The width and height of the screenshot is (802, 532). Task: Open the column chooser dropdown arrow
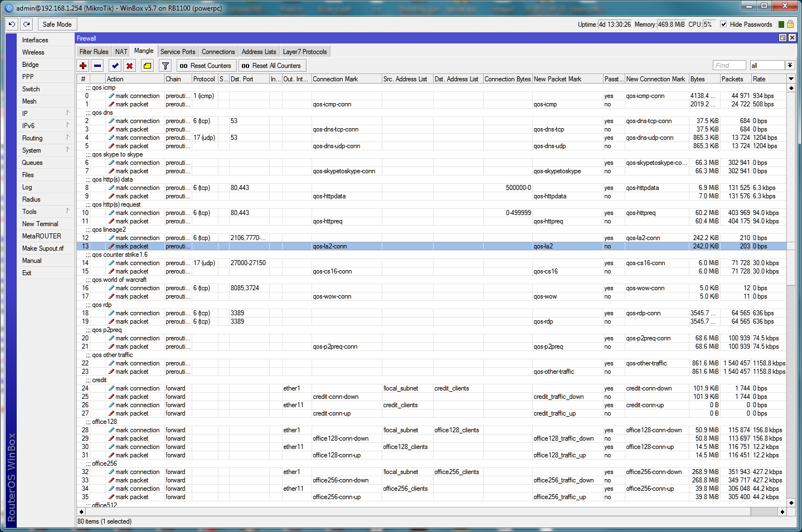pyautogui.click(x=791, y=79)
